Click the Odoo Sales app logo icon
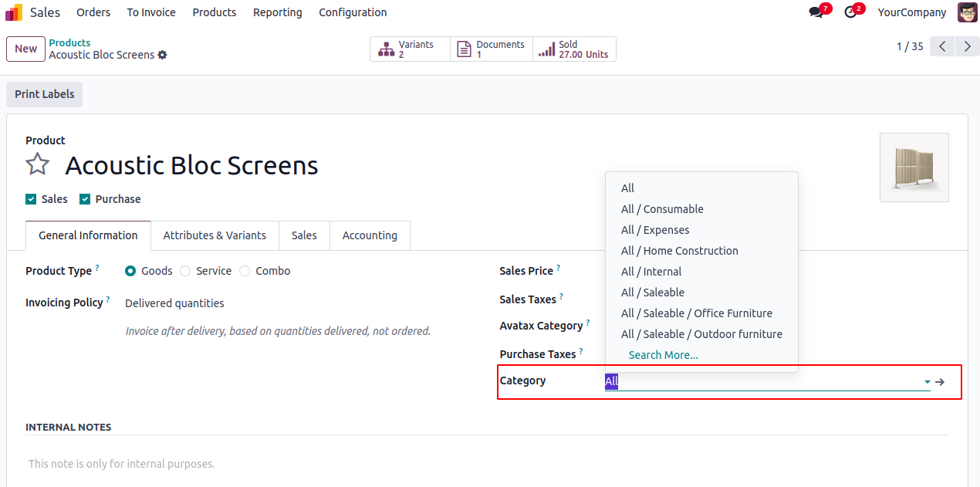Image resolution: width=980 pixels, height=487 pixels. pyautogui.click(x=14, y=12)
